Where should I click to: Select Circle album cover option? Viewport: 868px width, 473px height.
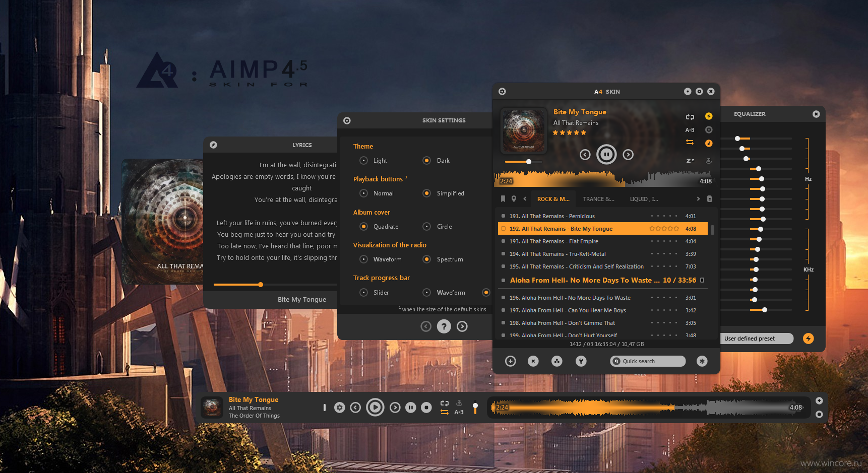click(x=426, y=227)
